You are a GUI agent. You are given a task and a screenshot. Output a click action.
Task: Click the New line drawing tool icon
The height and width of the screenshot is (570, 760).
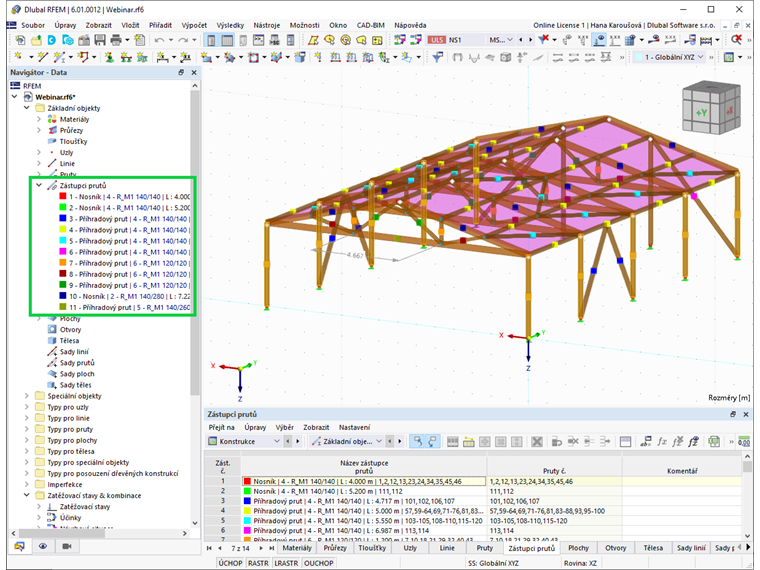pyautogui.click(x=43, y=57)
